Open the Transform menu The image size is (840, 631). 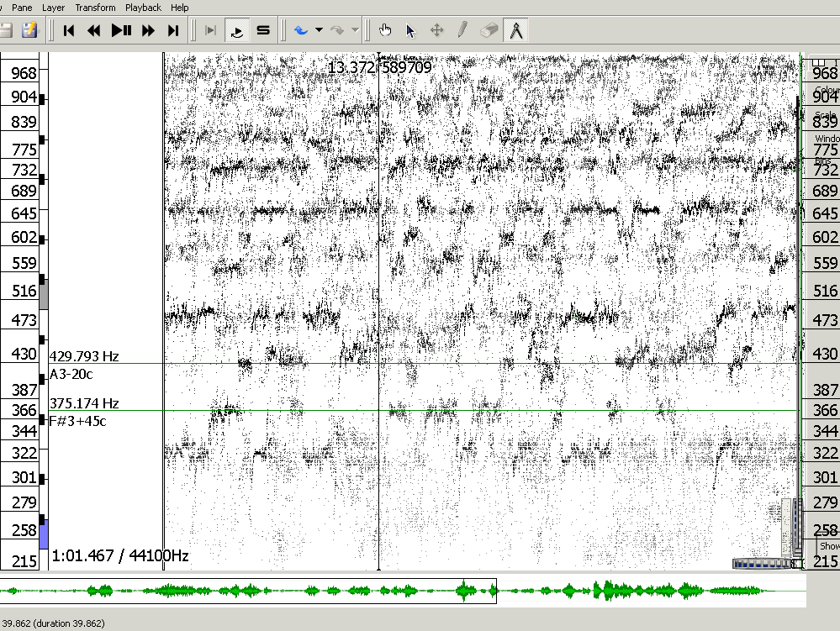tap(95, 8)
